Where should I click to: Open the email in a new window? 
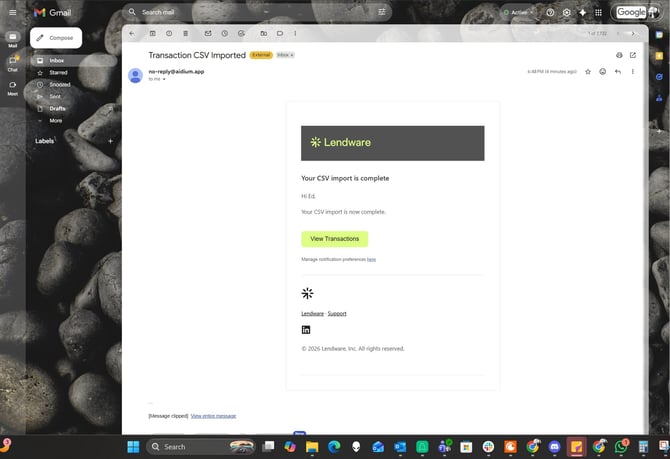(633, 55)
